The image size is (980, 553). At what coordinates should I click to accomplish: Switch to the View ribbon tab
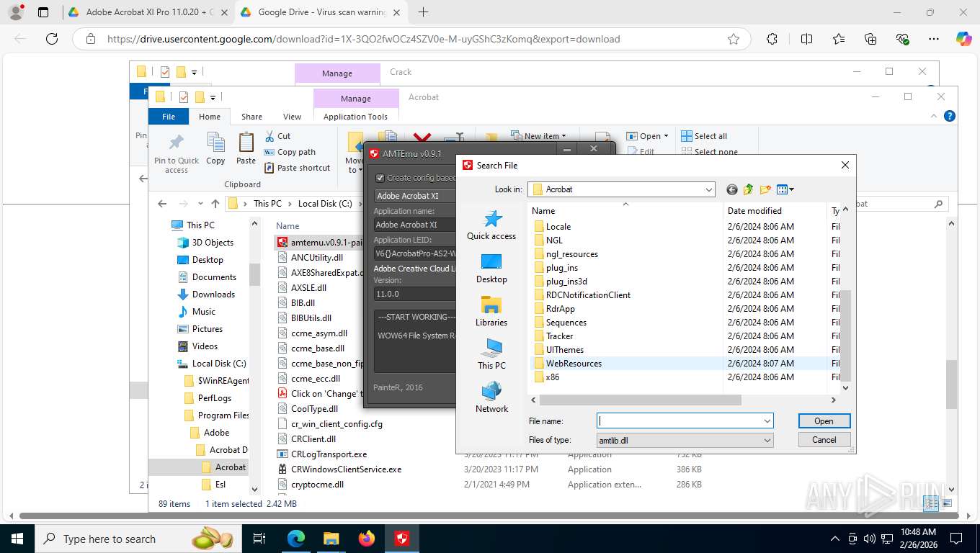[292, 117]
